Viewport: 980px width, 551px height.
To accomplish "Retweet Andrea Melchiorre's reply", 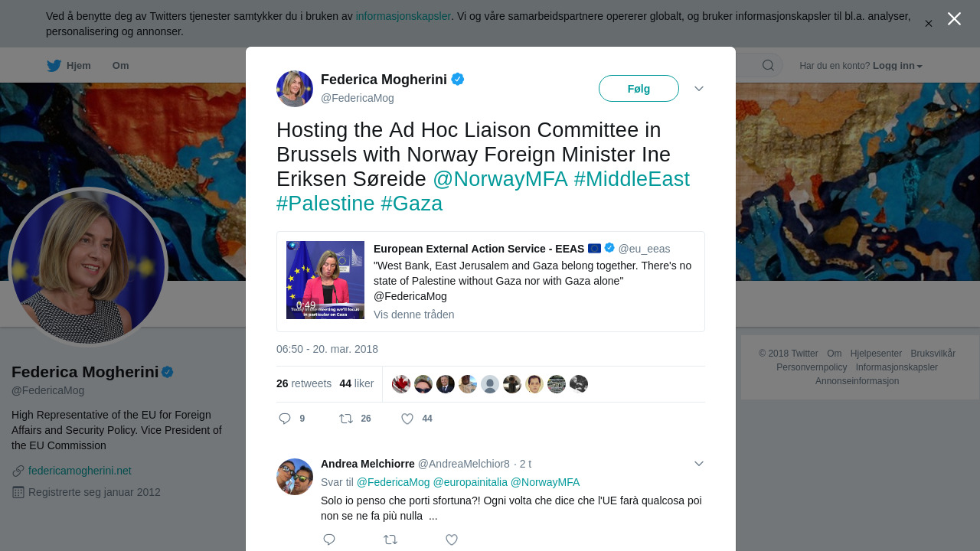I will click(x=390, y=540).
